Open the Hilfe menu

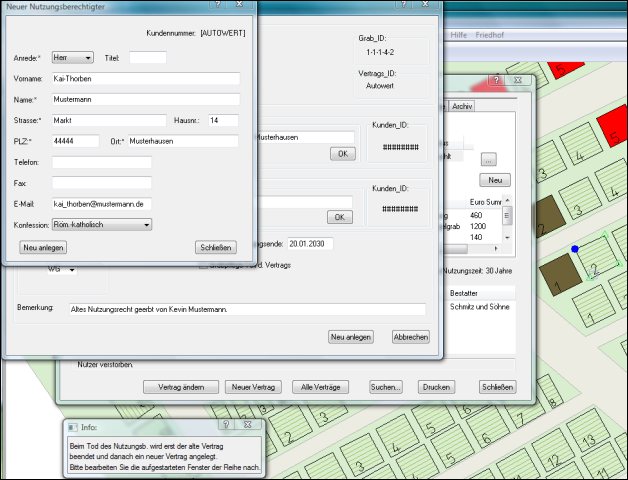(x=459, y=35)
